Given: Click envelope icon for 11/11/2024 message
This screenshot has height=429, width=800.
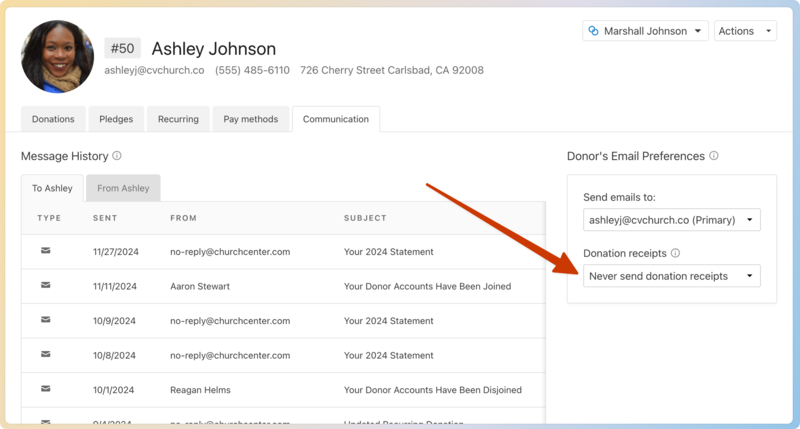Looking at the screenshot, I should (x=45, y=286).
